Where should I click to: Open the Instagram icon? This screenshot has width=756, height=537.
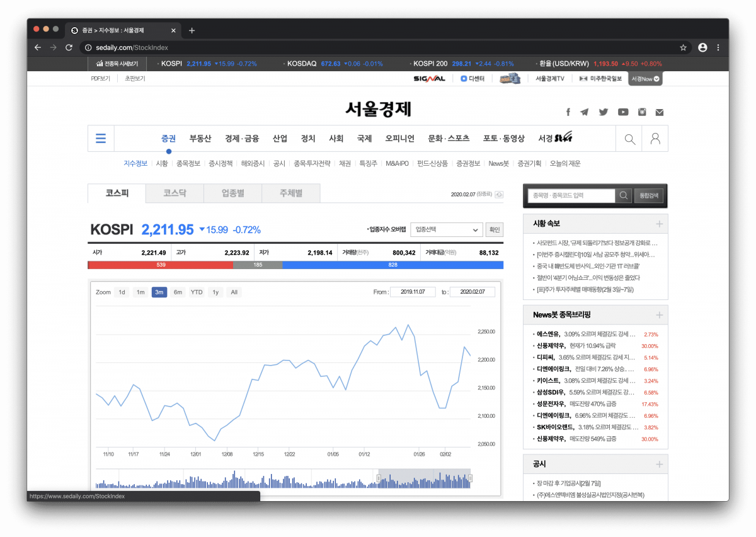pos(642,112)
